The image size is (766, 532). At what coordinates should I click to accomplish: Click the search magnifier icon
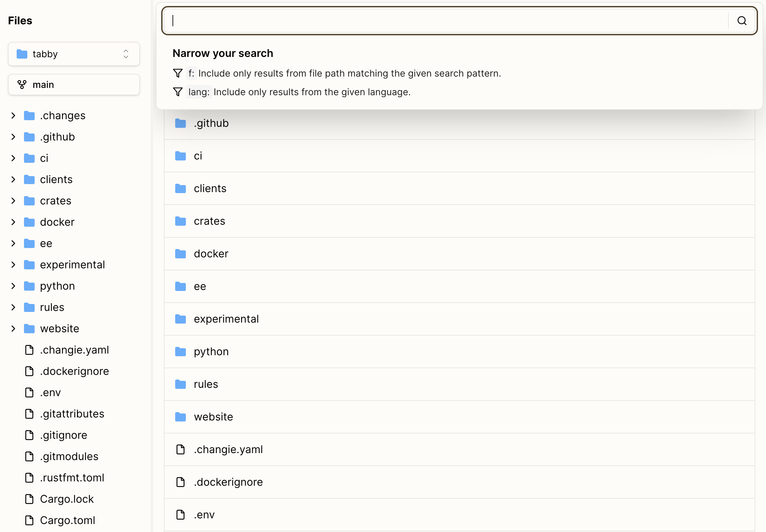[742, 21]
